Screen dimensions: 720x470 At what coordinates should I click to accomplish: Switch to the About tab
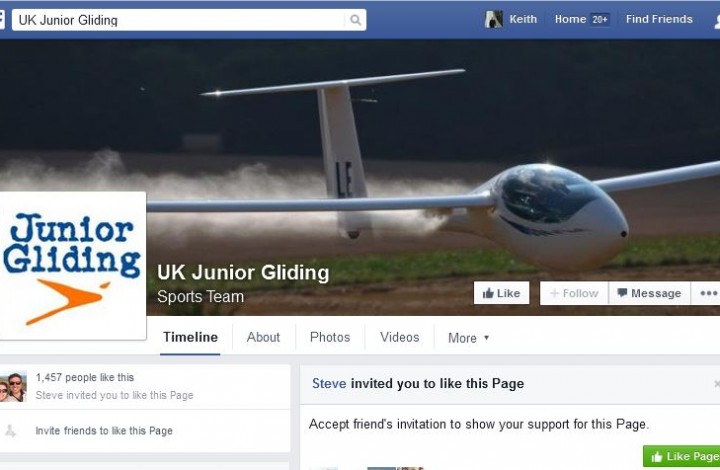pyautogui.click(x=263, y=337)
